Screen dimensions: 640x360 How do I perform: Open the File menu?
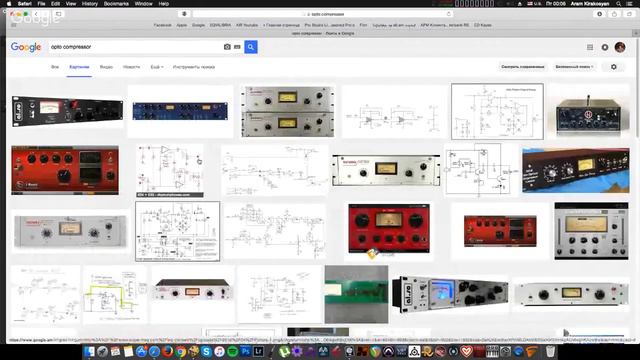41,4
